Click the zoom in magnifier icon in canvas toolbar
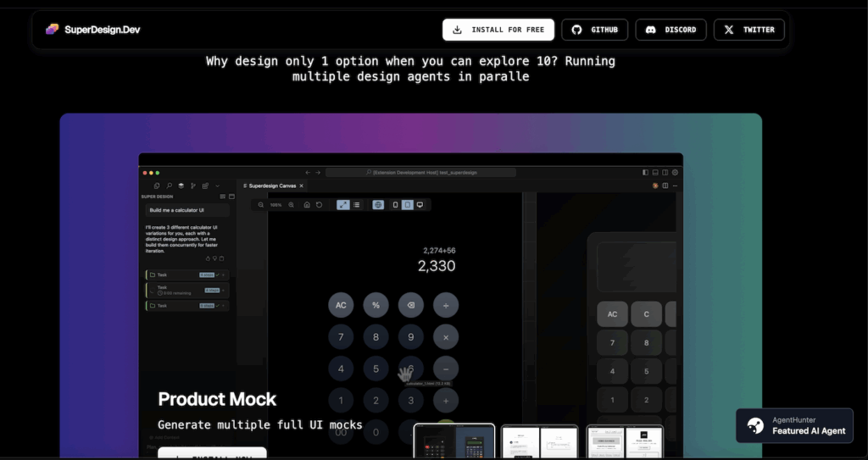This screenshot has width=868, height=460. pyautogui.click(x=292, y=205)
